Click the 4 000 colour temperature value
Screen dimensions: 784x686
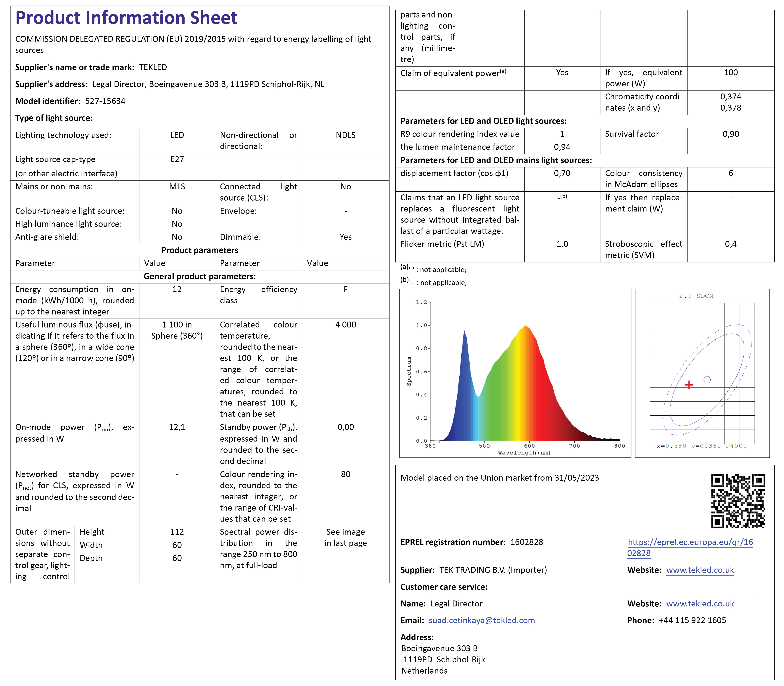[345, 325]
